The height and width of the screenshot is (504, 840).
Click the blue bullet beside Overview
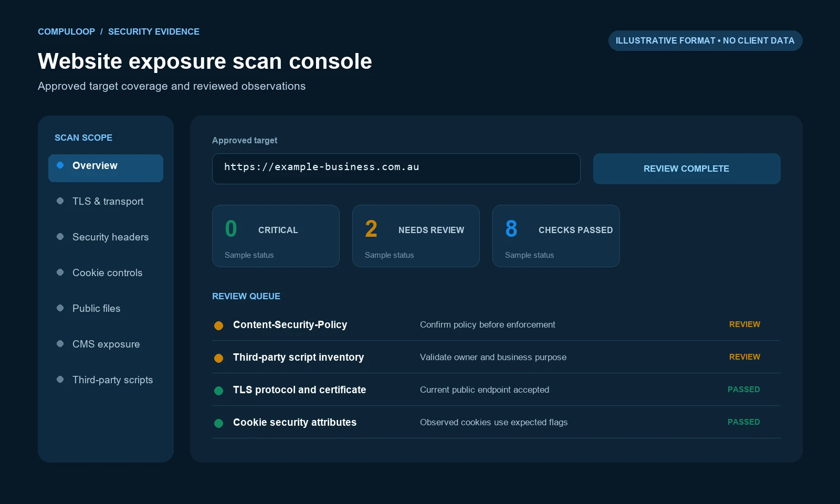point(60,165)
